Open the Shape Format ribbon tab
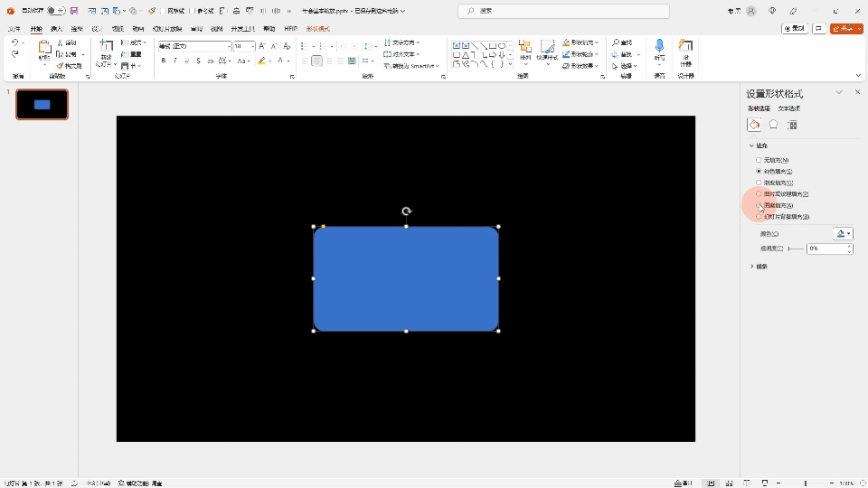 (x=317, y=29)
